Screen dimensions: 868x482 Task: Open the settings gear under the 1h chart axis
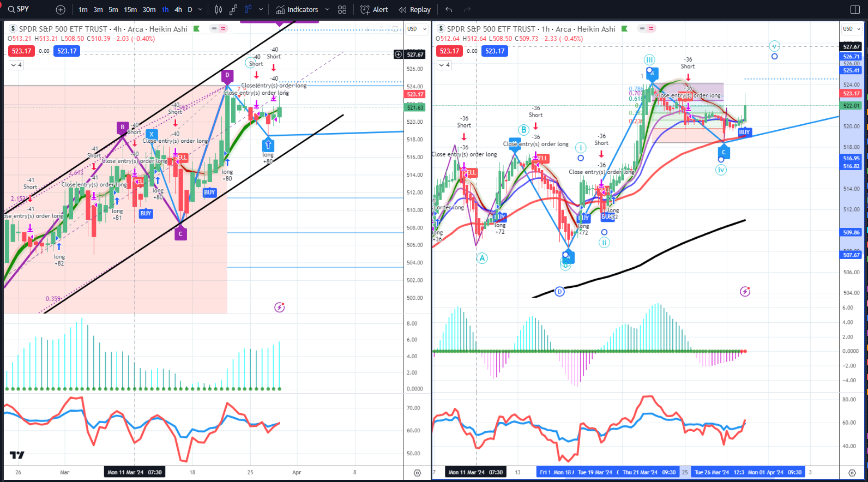852,473
